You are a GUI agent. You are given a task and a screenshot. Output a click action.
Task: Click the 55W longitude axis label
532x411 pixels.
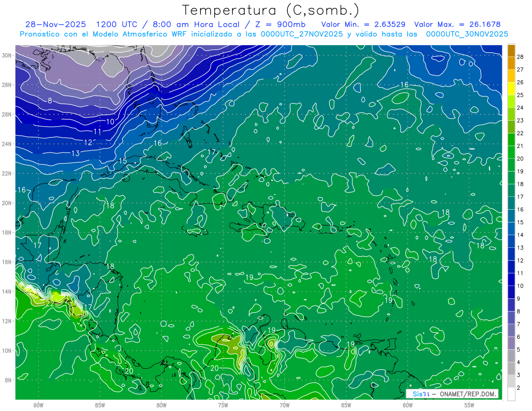point(469,405)
